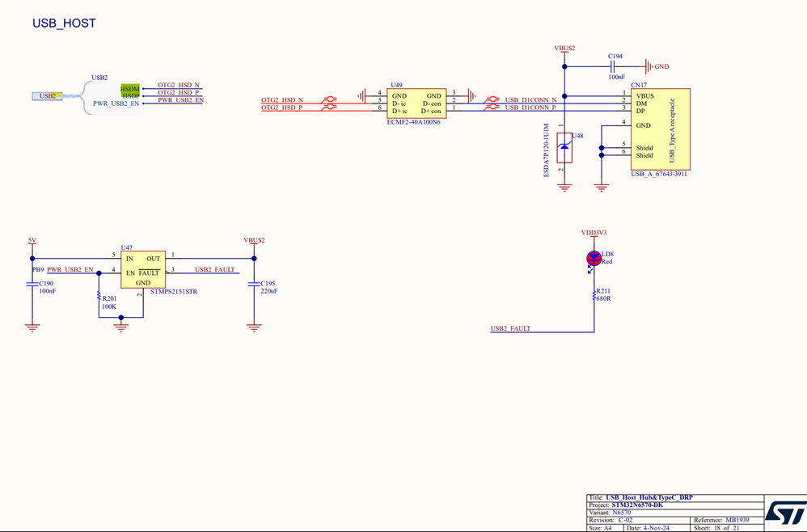Click ground symbol at U49 pin 3
The width and height of the screenshot is (807, 532).
(471, 95)
